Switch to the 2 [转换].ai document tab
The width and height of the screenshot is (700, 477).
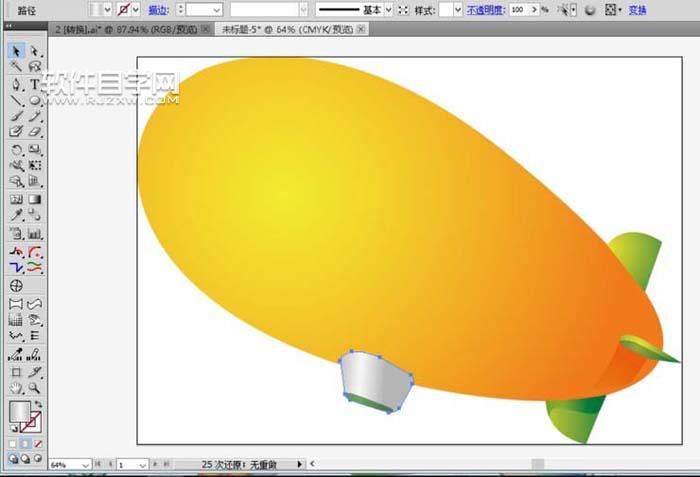[126, 29]
